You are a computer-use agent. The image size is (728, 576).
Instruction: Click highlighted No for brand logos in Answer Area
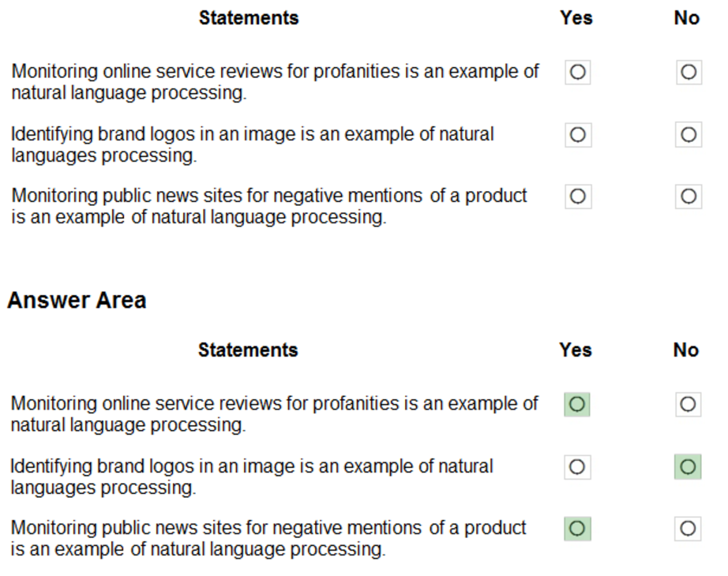[688, 467]
